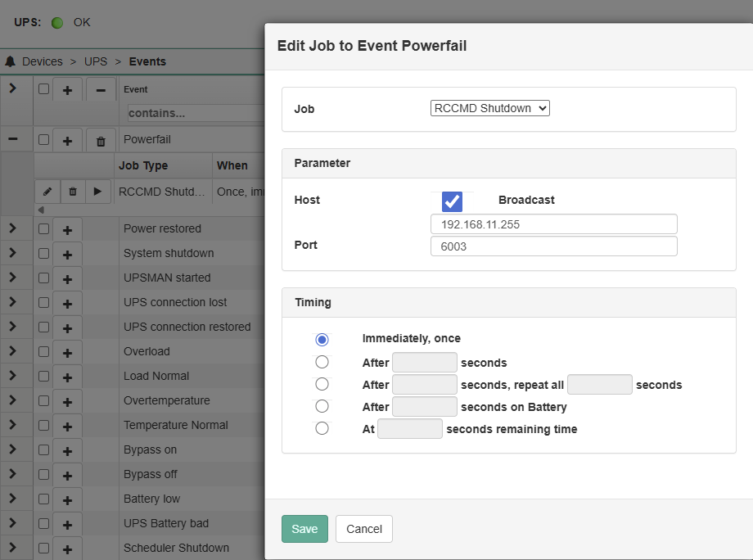
Task: Click the minus icon in the Event header row
Action: [x=101, y=90]
